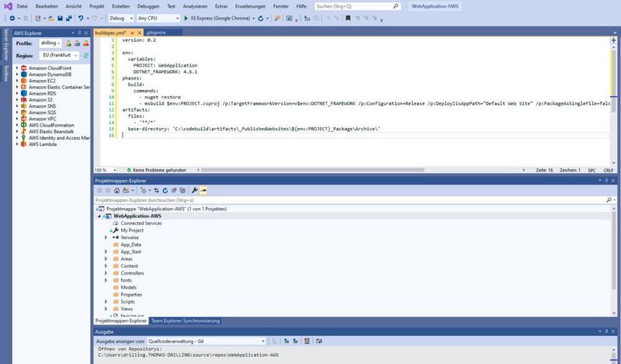Close the buildspec.yml tab
The width and height of the screenshot is (621, 364).
point(140,33)
